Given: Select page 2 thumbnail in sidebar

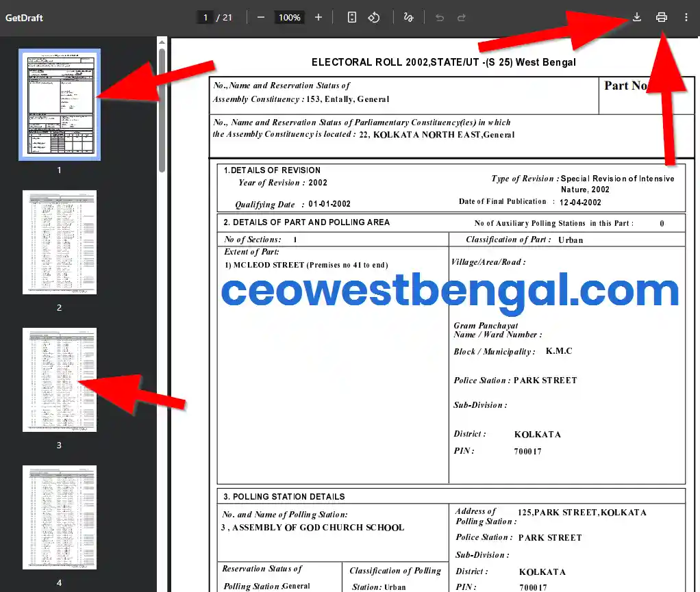Looking at the screenshot, I should pyautogui.click(x=59, y=242).
